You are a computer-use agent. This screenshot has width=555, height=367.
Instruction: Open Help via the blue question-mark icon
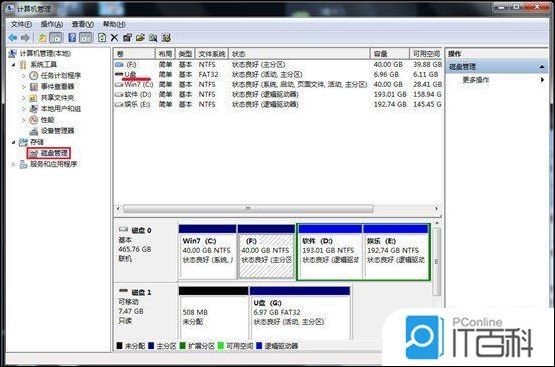(x=72, y=38)
